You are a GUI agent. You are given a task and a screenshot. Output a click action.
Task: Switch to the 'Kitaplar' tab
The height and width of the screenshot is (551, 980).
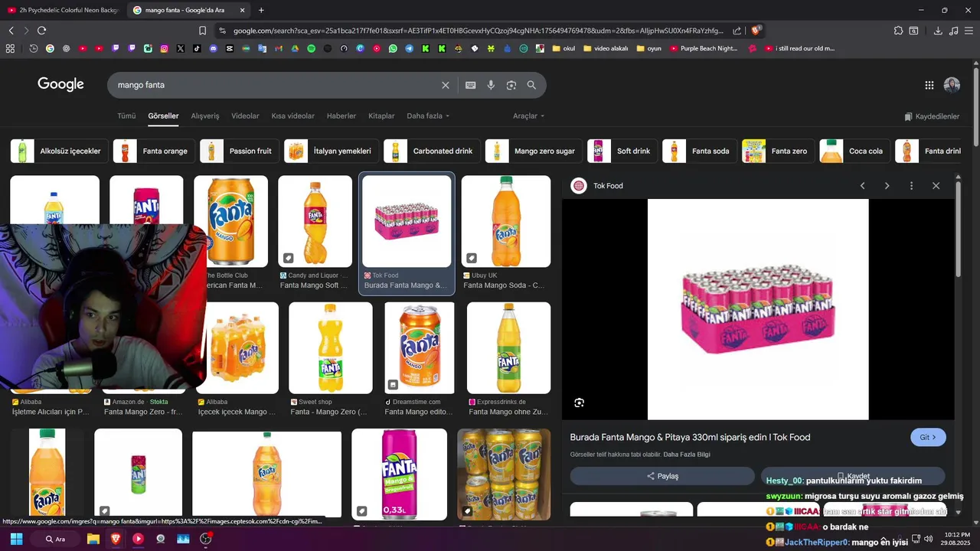coord(381,116)
